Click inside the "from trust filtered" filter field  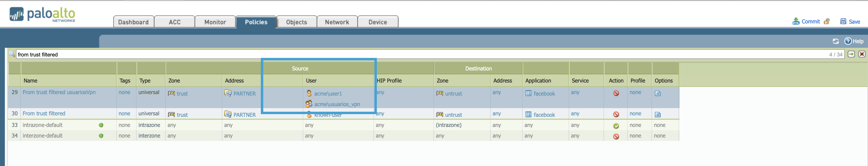(404, 55)
